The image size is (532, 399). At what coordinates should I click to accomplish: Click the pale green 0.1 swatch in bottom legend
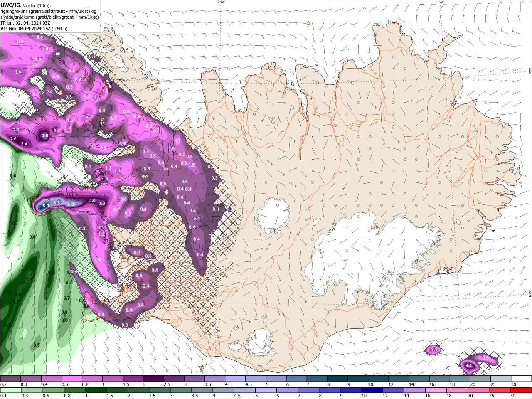(11, 390)
